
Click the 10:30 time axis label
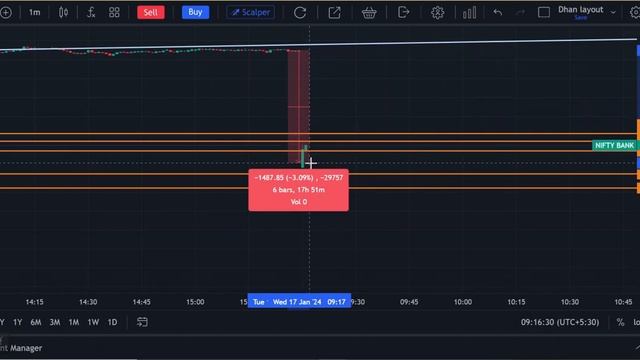[x=570, y=302]
